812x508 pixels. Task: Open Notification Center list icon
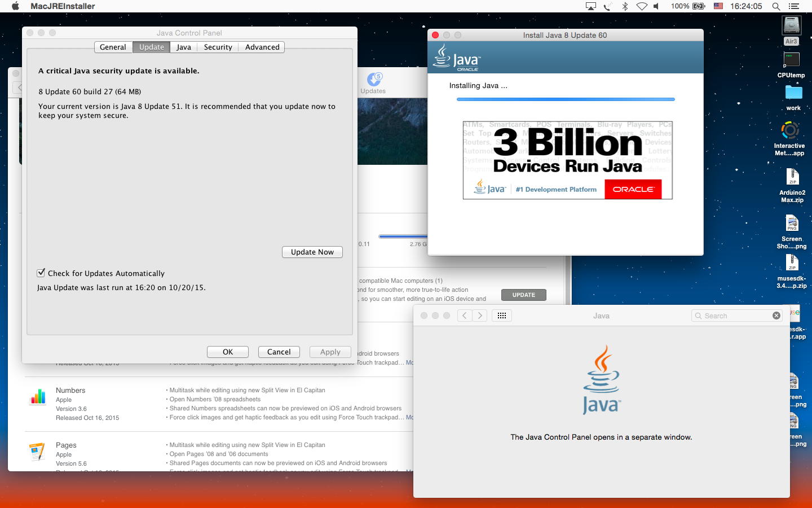[794, 6]
